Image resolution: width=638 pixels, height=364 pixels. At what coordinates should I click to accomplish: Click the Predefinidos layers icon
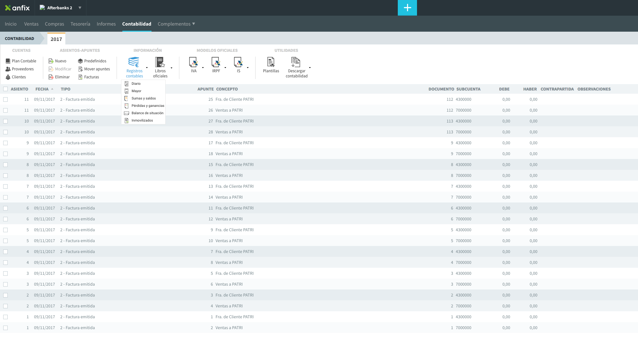click(x=80, y=61)
